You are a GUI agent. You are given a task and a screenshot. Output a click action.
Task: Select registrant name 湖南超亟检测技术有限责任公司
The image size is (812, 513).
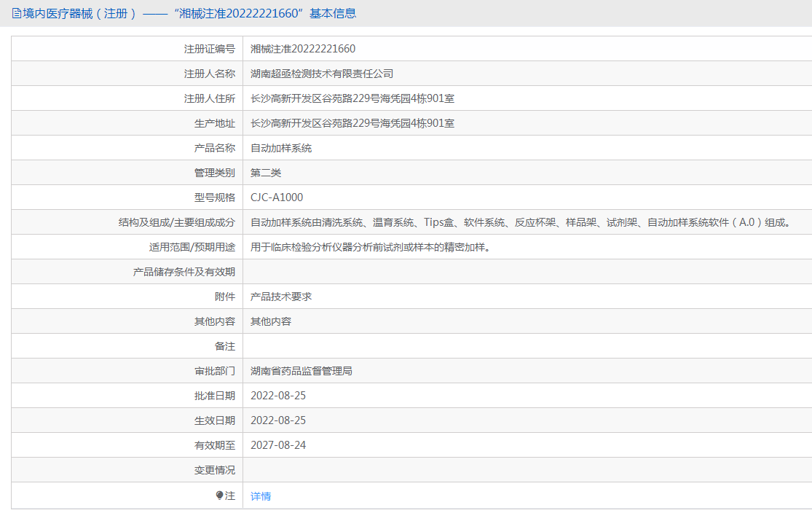(x=322, y=74)
